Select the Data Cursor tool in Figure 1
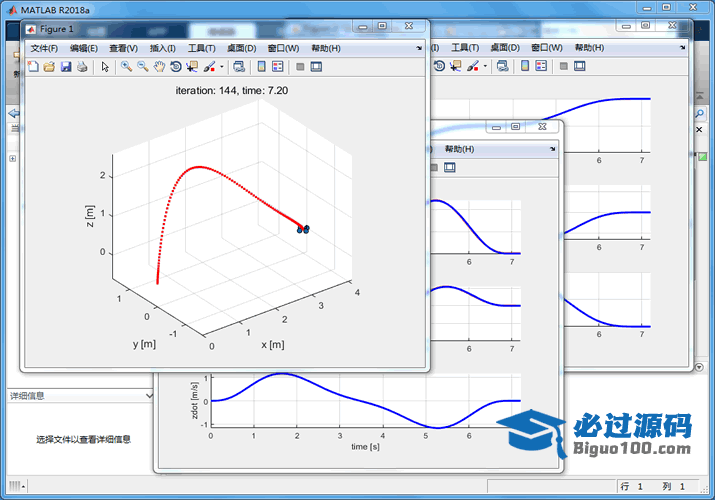This screenshot has width=715, height=500. click(x=192, y=67)
